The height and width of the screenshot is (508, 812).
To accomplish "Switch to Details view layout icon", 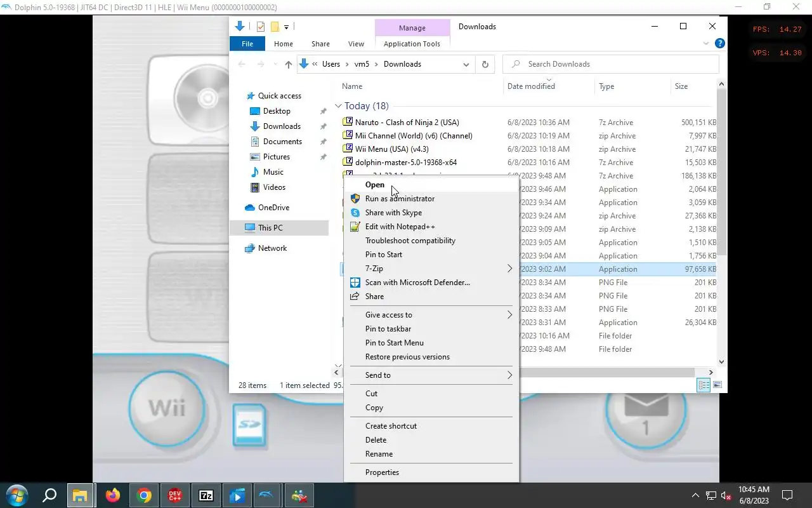I will pyautogui.click(x=704, y=385).
